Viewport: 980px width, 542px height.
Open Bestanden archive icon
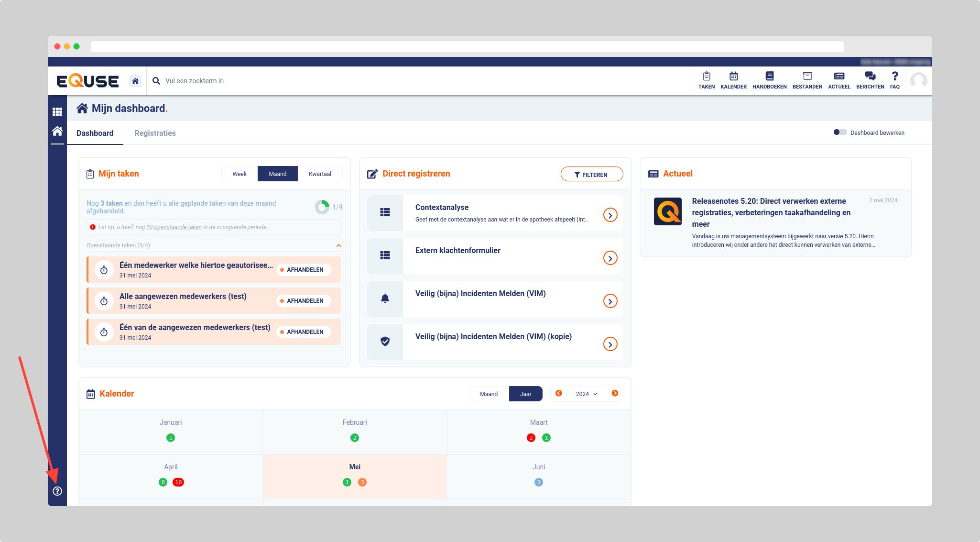807,80
